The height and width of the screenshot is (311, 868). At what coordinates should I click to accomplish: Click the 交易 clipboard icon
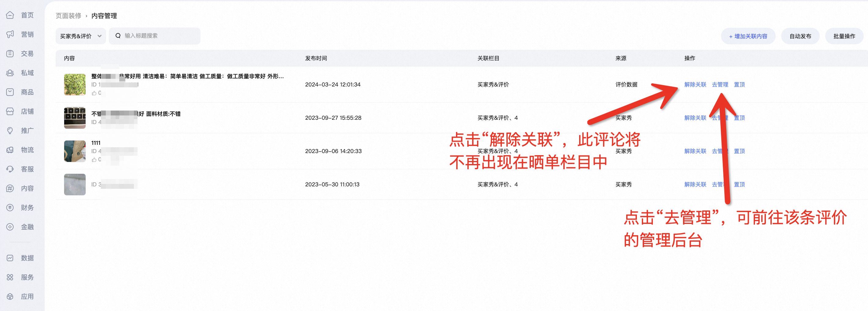pyautogui.click(x=10, y=53)
